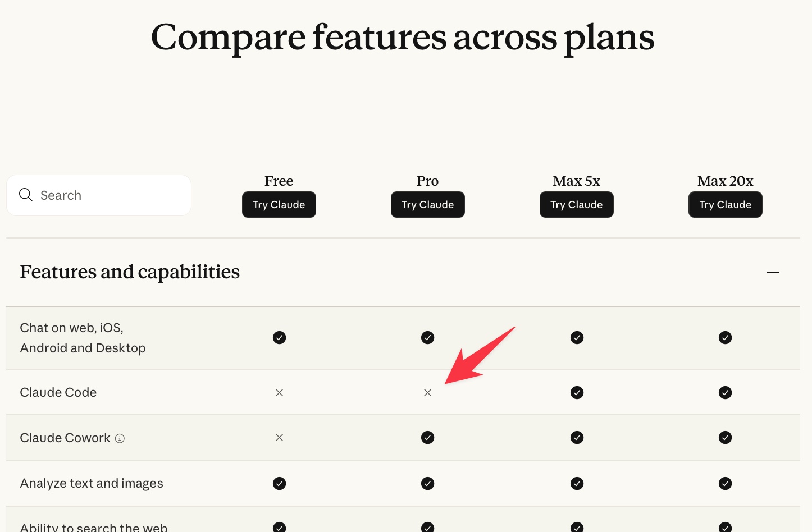Image resolution: width=812 pixels, height=532 pixels.
Task: Click Try Claude under the Pro plan
Action: (427, 204)
